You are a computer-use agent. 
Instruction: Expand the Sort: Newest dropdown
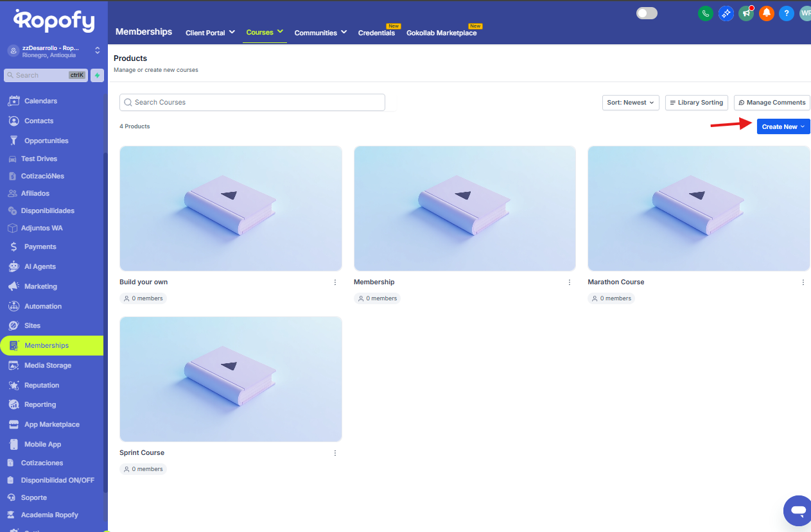[x=630, y=103]
